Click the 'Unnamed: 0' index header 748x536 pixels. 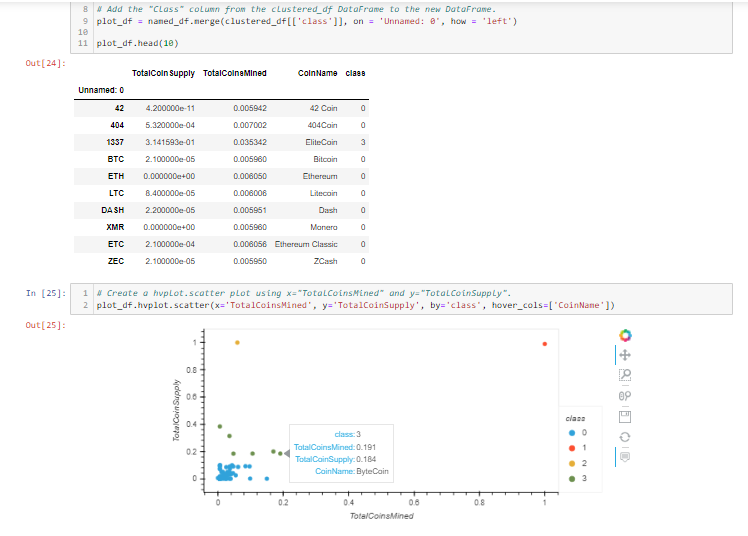[101, 90]
